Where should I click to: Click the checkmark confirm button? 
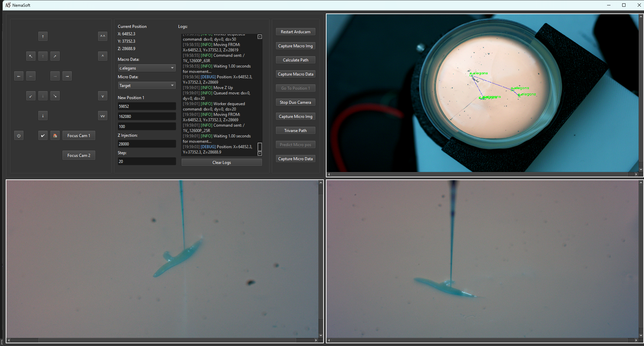click(43, 136)
